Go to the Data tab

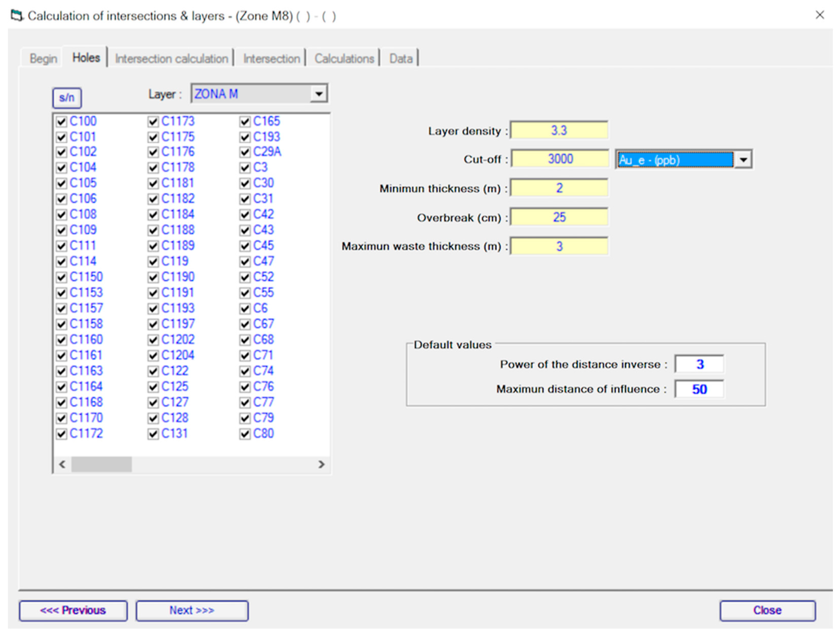coord(401,58)
